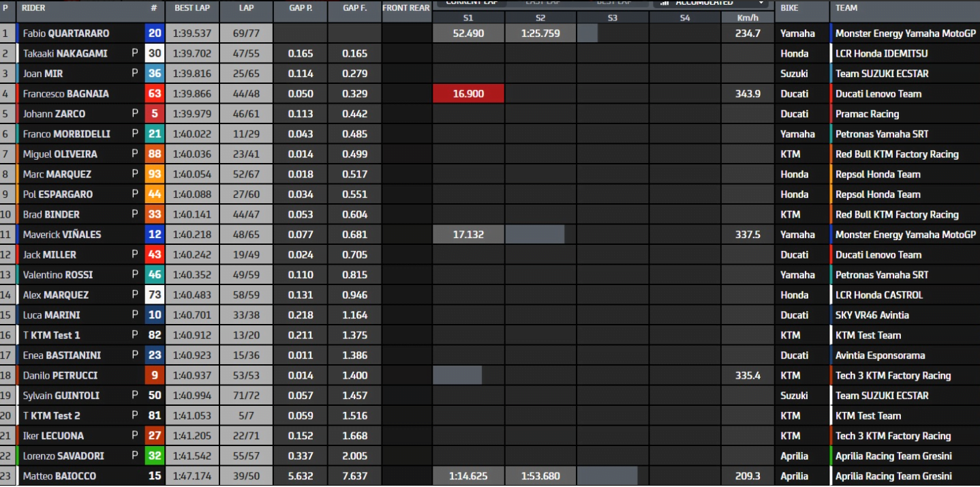Click Rossi's teal number 46 badge
This screenshot has width=980, height=487.
(x=154, y=275)
